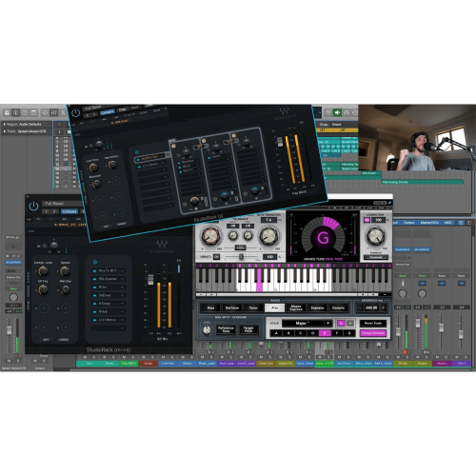Click the MIDI input Level knob

tap(207, 330)
